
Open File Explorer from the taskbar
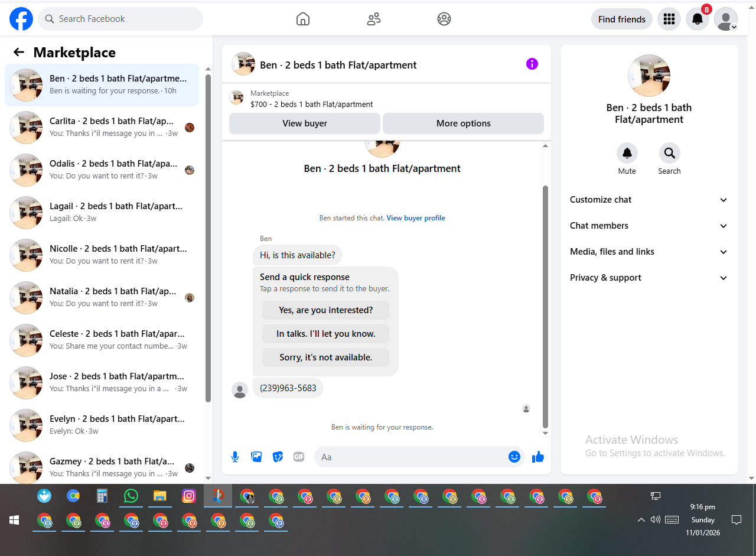[160, 496]
